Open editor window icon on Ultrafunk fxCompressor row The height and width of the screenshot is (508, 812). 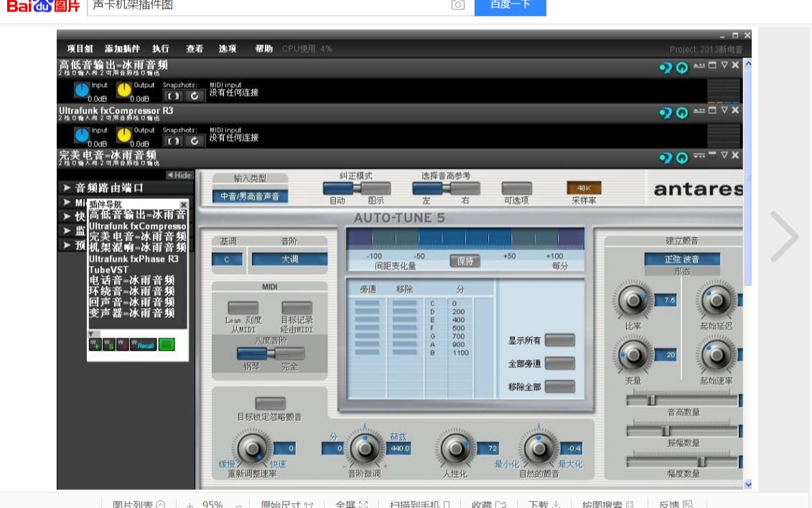pos(712,111)
